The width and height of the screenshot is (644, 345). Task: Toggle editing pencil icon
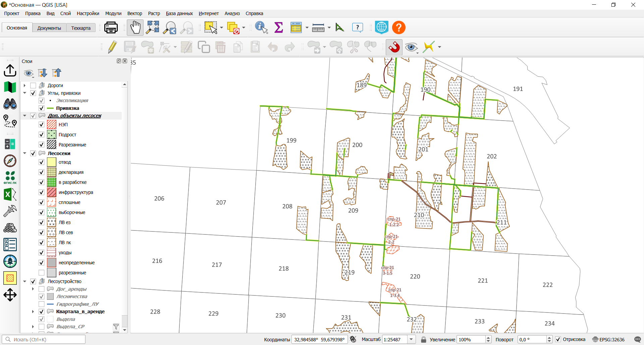pyautogui.click(x=112, y=47)
